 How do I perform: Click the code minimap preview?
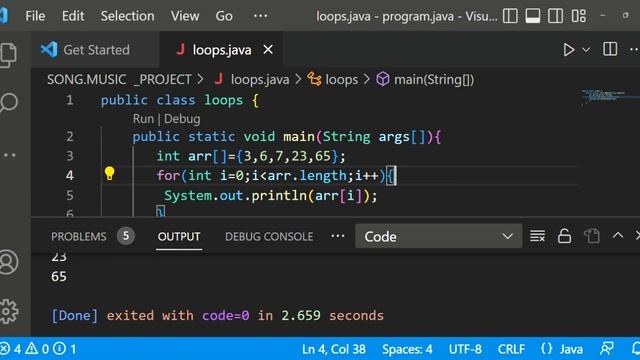610,97
